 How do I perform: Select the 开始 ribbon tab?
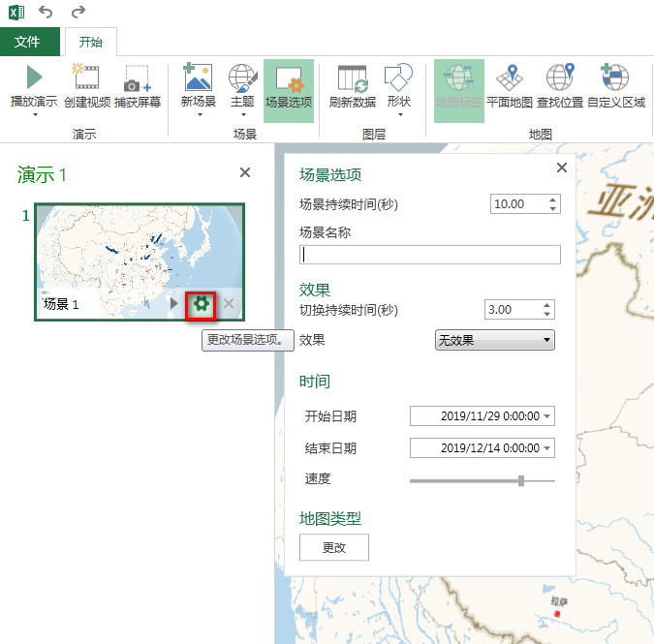[x=90, y=42]
